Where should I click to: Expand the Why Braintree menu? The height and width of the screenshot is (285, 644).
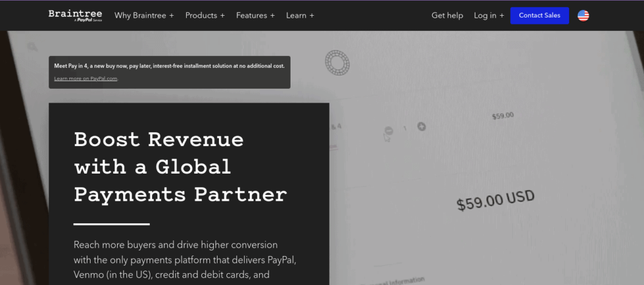coord(144,16)
